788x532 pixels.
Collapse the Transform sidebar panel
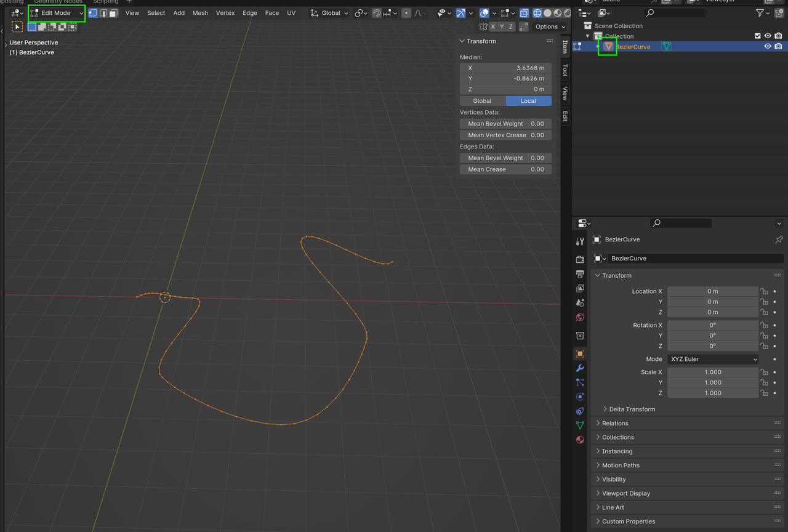coord(462,41)
